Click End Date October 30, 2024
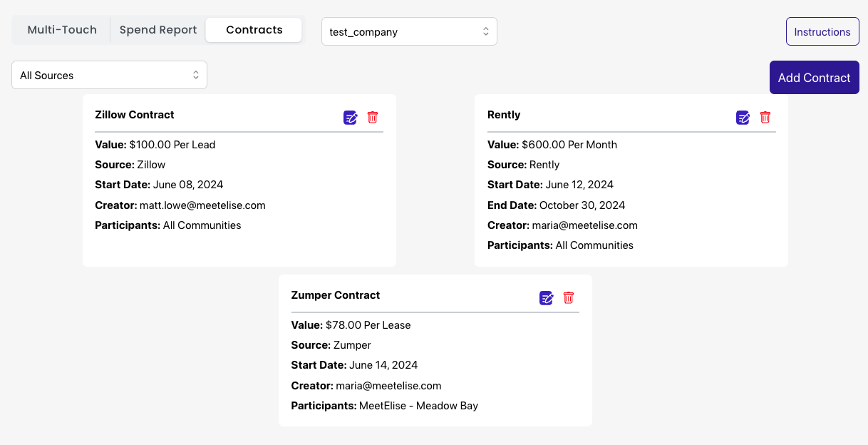The width and height of the screenshot is (868, 445). pos(557,205)
